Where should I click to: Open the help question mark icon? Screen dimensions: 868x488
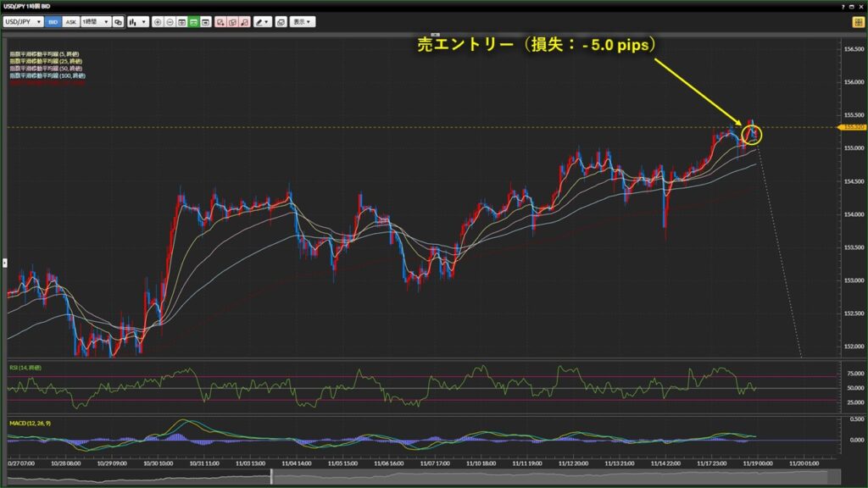(x=843, y=6)
